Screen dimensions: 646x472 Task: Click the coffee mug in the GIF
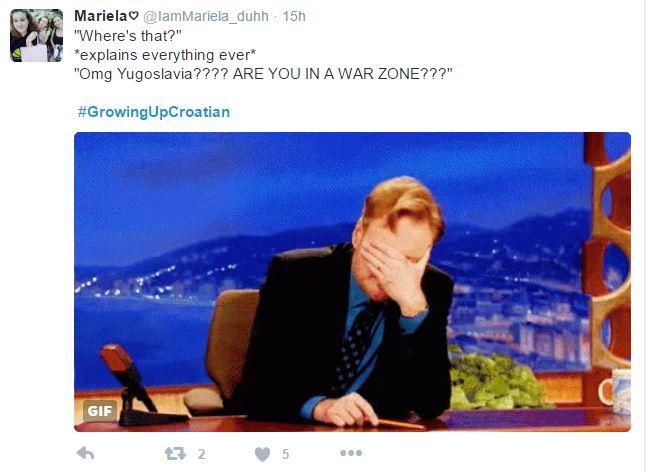coord(615,391)
